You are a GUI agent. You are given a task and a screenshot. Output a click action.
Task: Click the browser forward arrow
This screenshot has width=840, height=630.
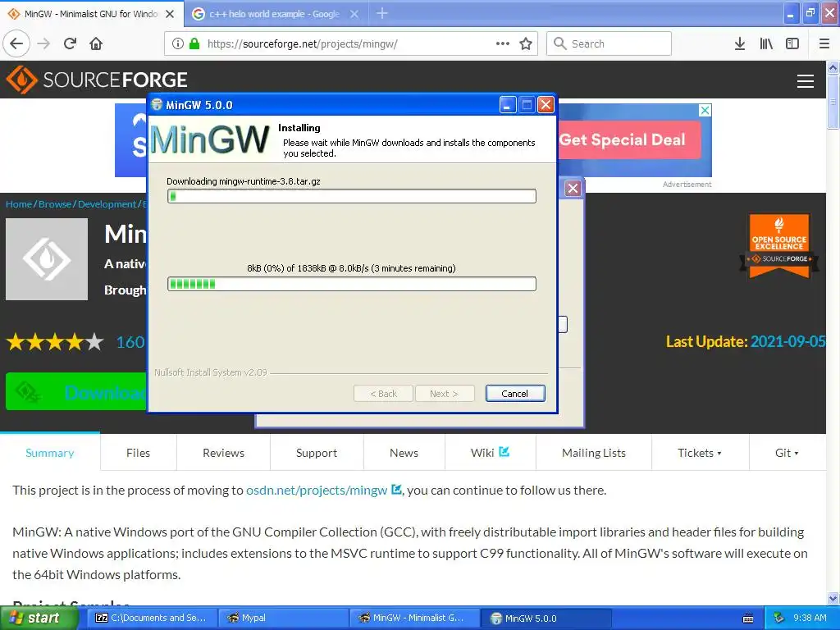click(44, 43)
